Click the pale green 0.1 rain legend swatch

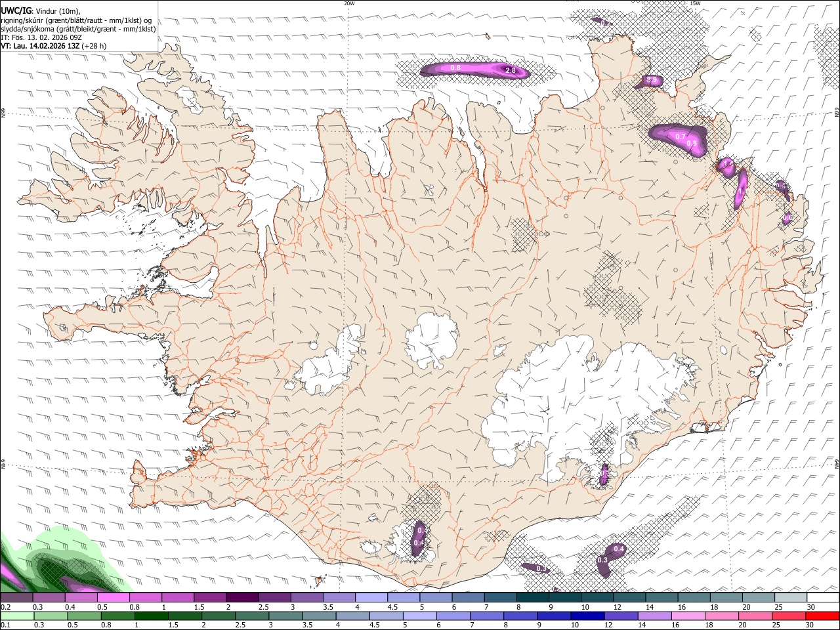click(x=17, y=616)
